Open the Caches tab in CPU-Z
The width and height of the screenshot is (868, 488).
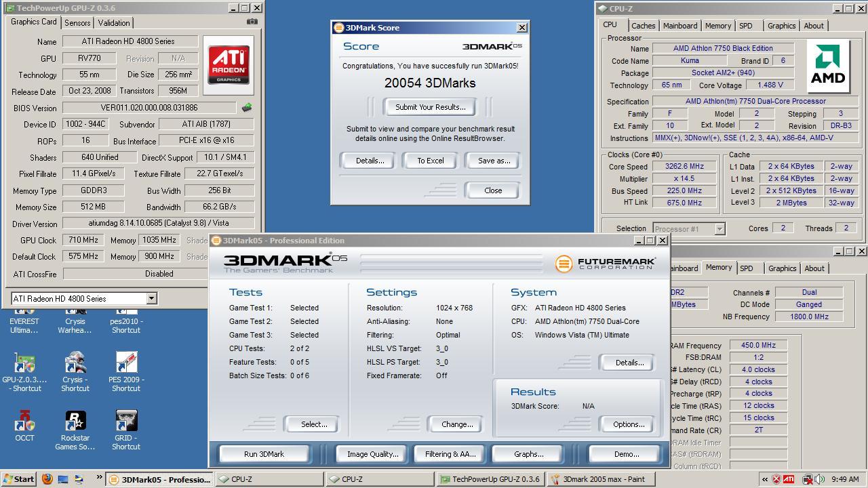[644, 26]
